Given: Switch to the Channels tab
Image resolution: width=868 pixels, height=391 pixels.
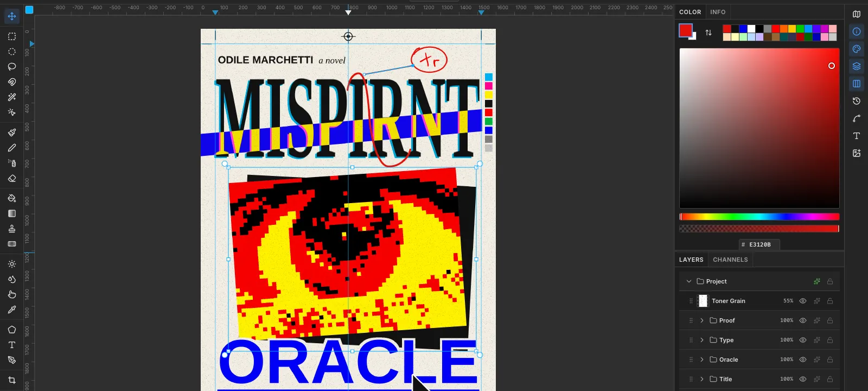Looking at the screenshot, I should click(730, 260).
